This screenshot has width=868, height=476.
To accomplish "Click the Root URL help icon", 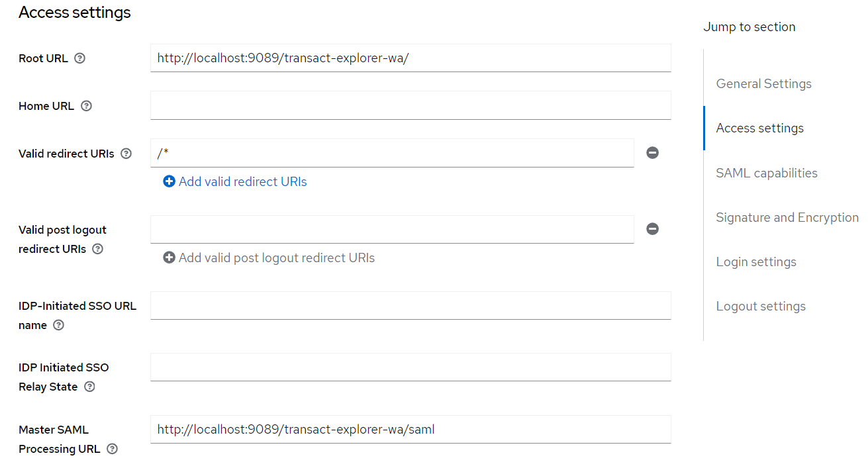I will coord(80,58).
